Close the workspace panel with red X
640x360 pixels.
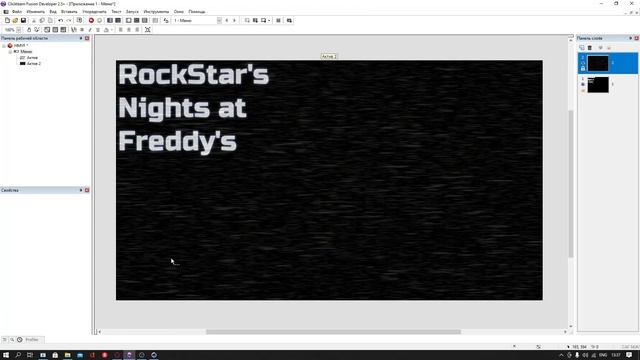click(87, 38)
